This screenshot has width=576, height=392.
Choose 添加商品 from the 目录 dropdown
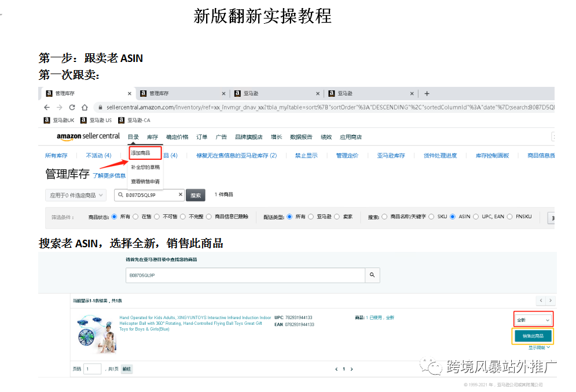(x=145, y=153)
